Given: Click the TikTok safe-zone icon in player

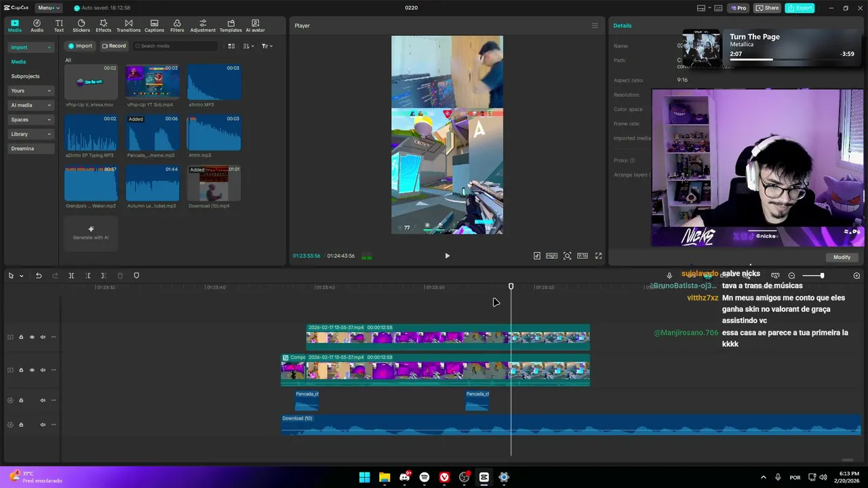Looking at the screenshot, I should (x=537, y=256).
